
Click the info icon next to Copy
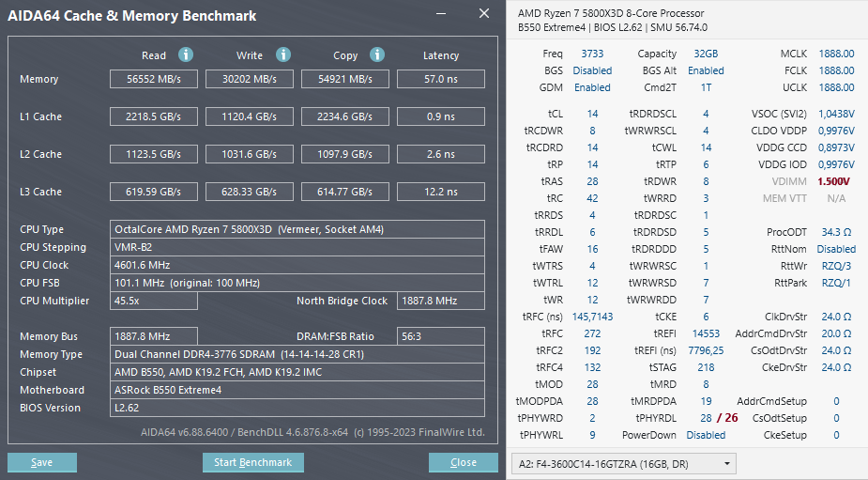coord(377,54)
